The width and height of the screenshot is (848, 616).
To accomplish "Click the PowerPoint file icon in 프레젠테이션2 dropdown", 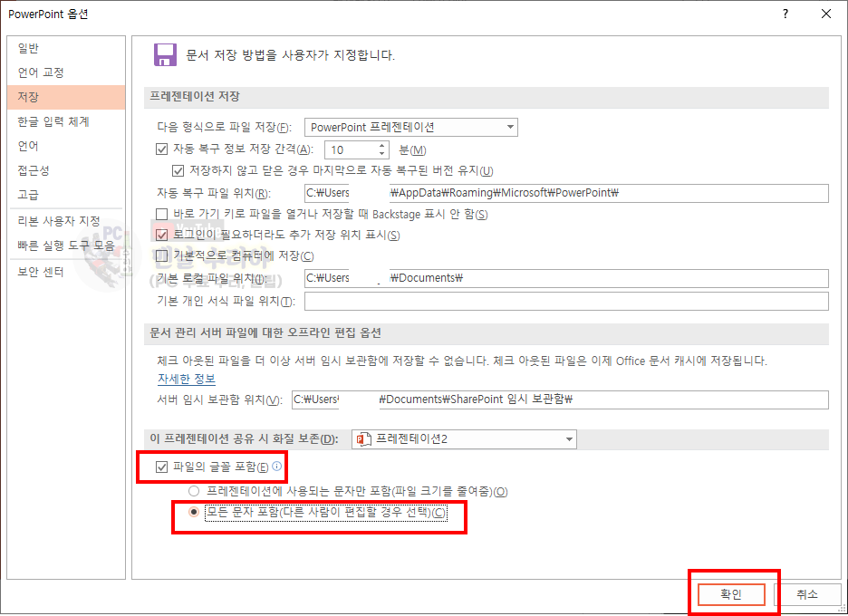I will pos(363,439).
